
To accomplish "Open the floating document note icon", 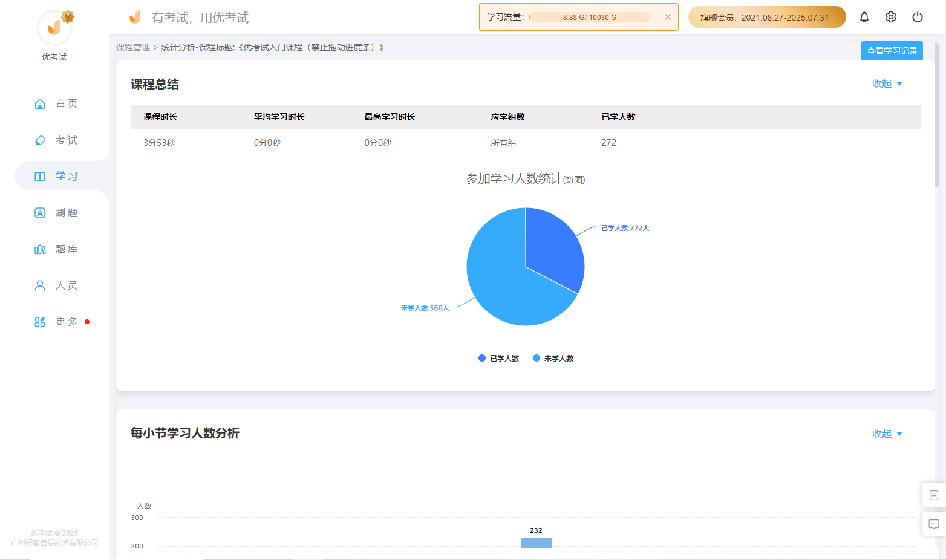I will (933, 495).
